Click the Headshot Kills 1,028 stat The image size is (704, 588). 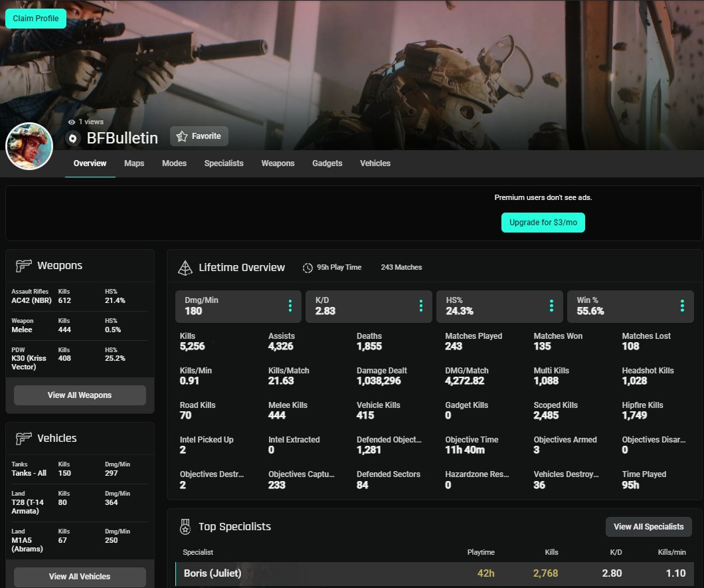click(648, 376)
